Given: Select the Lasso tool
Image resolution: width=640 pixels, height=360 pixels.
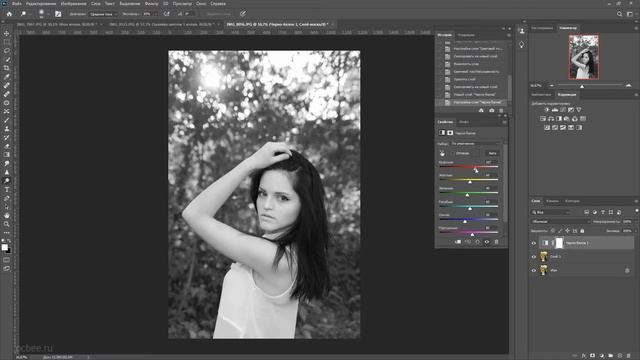Looking at the screenshot, I should point(7,51).
